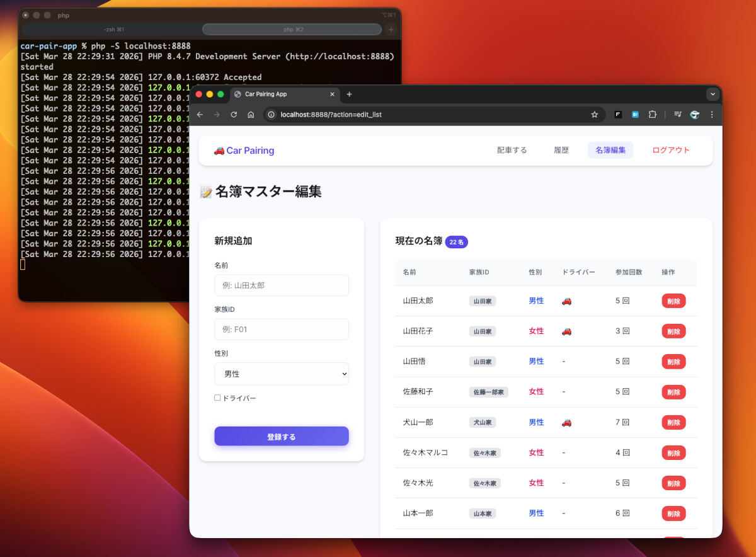This screenshot has height=557, width=756.
Task: Click the 佐藤一郎家 family tag
Action: click(489, 392)
